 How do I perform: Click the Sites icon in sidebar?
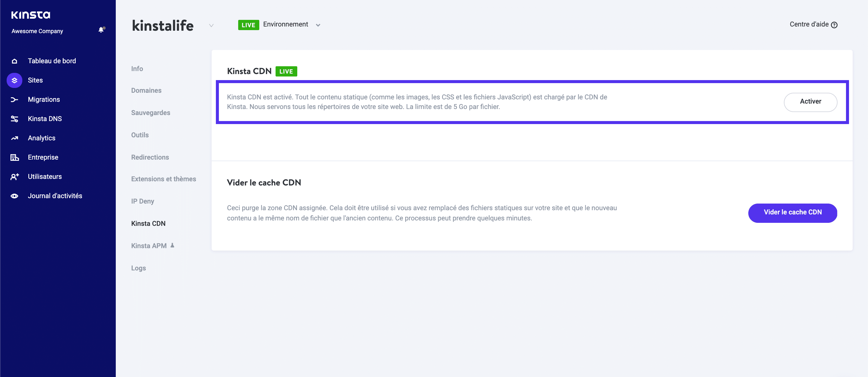(14, 80)
